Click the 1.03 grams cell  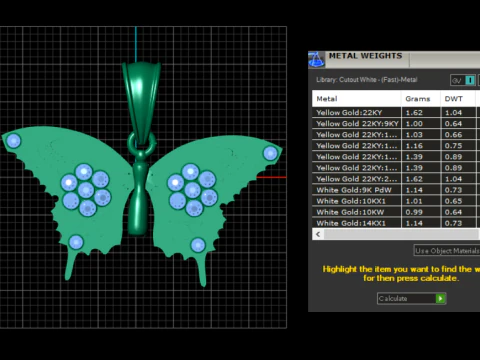[421, 135]
